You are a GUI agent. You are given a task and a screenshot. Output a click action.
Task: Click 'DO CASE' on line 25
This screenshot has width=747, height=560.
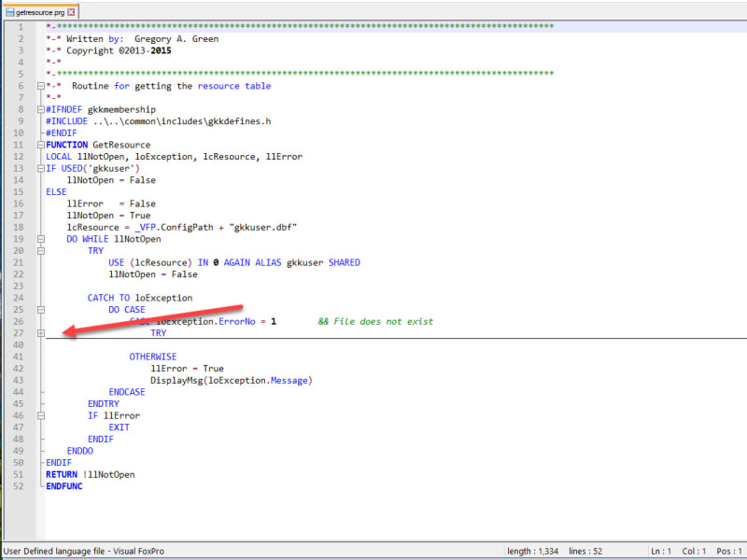(127, 310)
